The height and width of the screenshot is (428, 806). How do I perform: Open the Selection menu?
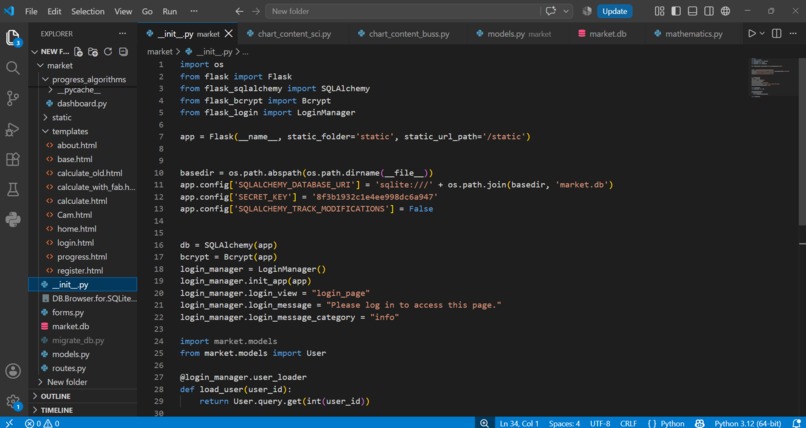pyautogui.click(x=87, y=11)
